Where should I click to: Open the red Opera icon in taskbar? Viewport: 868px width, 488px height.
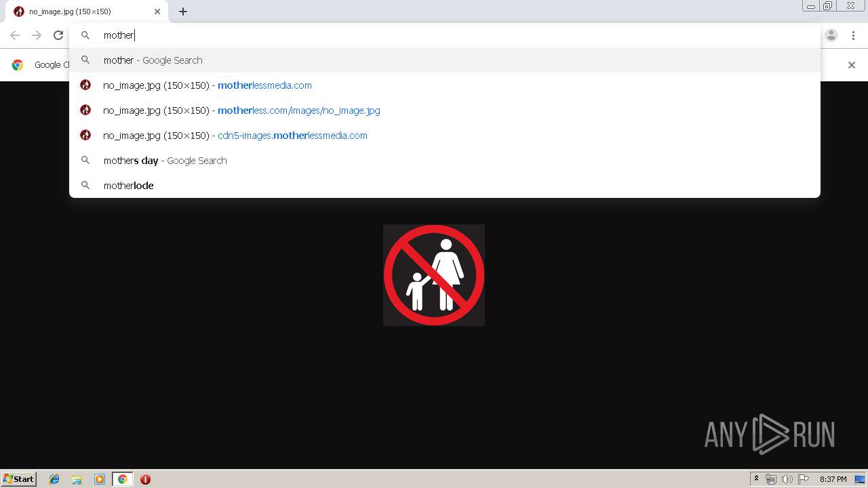coord(145,479)
